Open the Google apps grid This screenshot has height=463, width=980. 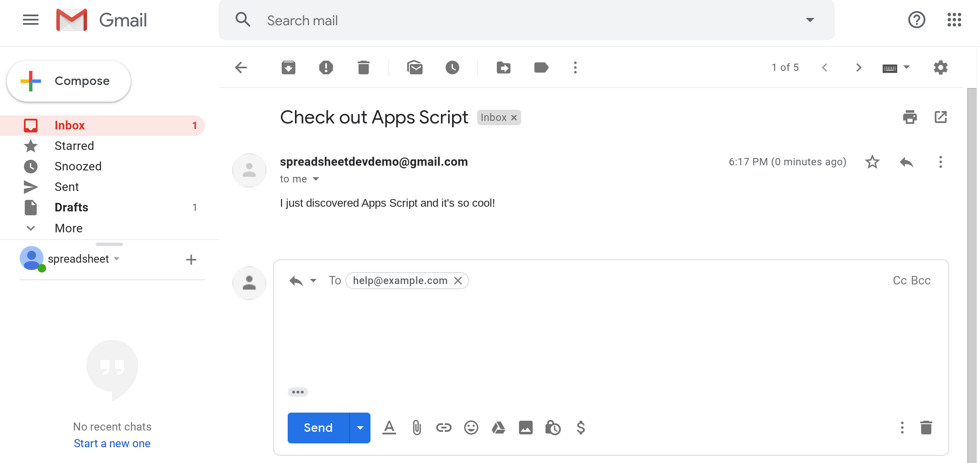point(954,20)
